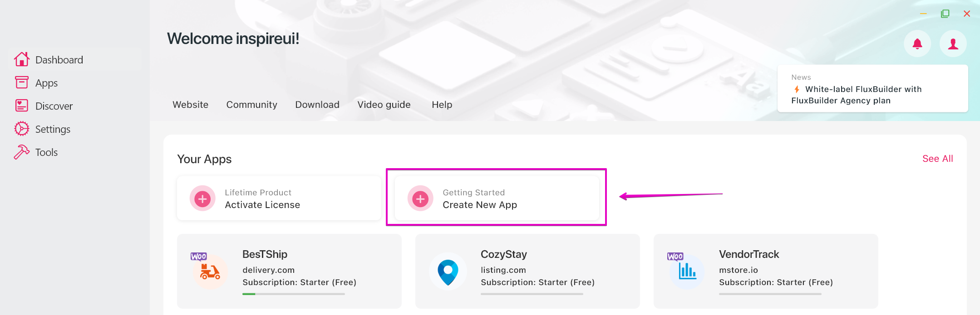Screen dimensions: 980x315
Task: Click the BesTShip subscription progress bar
Action: click(294, 294)
